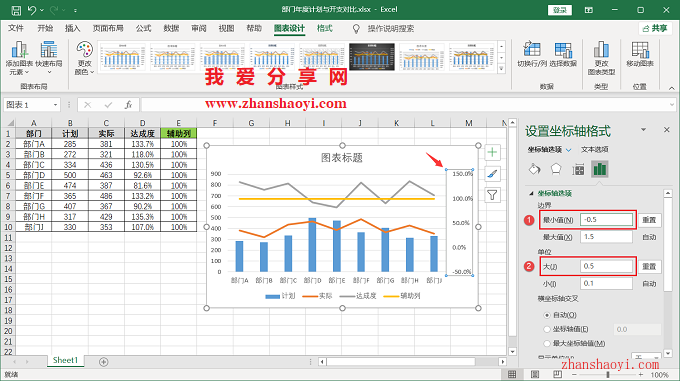The image size is (680, 381).
Task: Expand the formula bar with its arrow
Action: tap(671, 104)
